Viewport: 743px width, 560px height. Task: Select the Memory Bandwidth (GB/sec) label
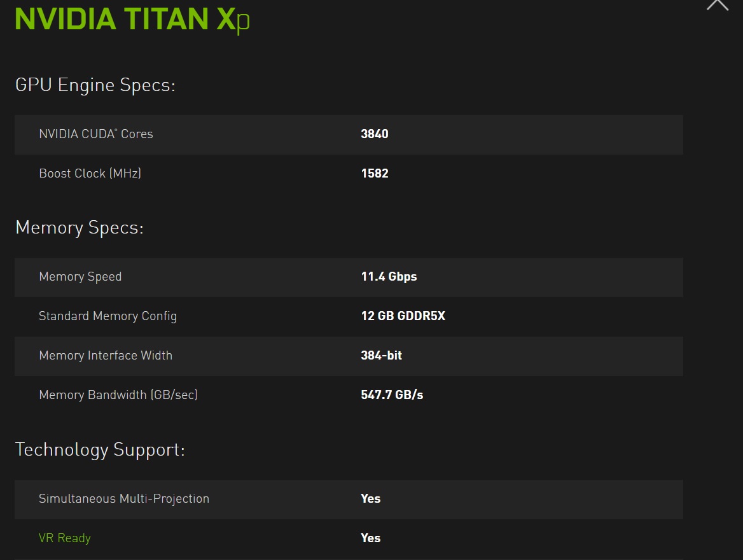point(118,395)
